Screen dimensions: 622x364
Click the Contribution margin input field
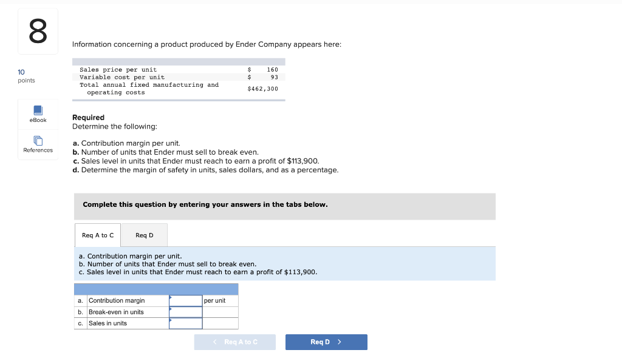186,301
